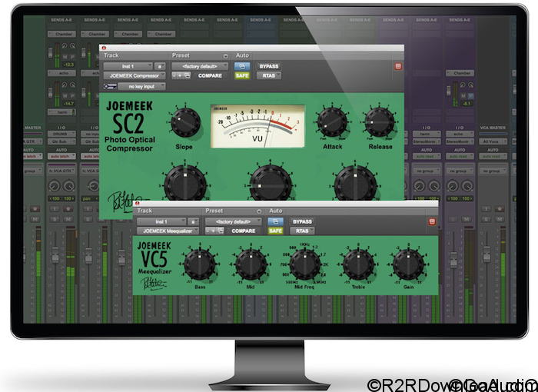
Task: Click the VC5 Mid Freq knob
Action: tap(304, 264)
